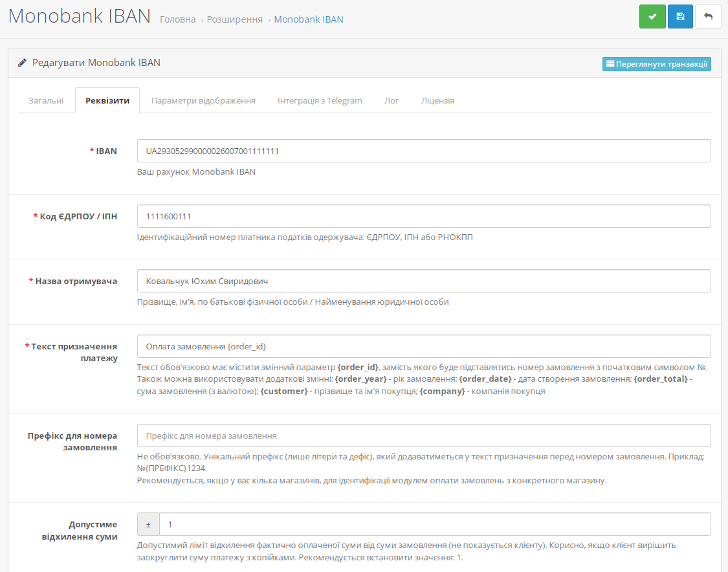Click the Допустиме відхилення суми input
Viewport: 728px width, 572px height.
[435, 525]
